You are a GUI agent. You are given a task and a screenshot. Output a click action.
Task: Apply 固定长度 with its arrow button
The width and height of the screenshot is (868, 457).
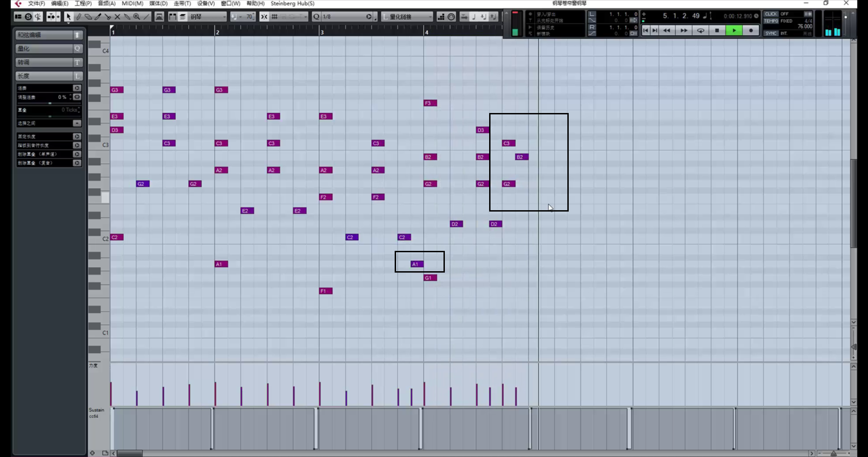click(77, 137)
